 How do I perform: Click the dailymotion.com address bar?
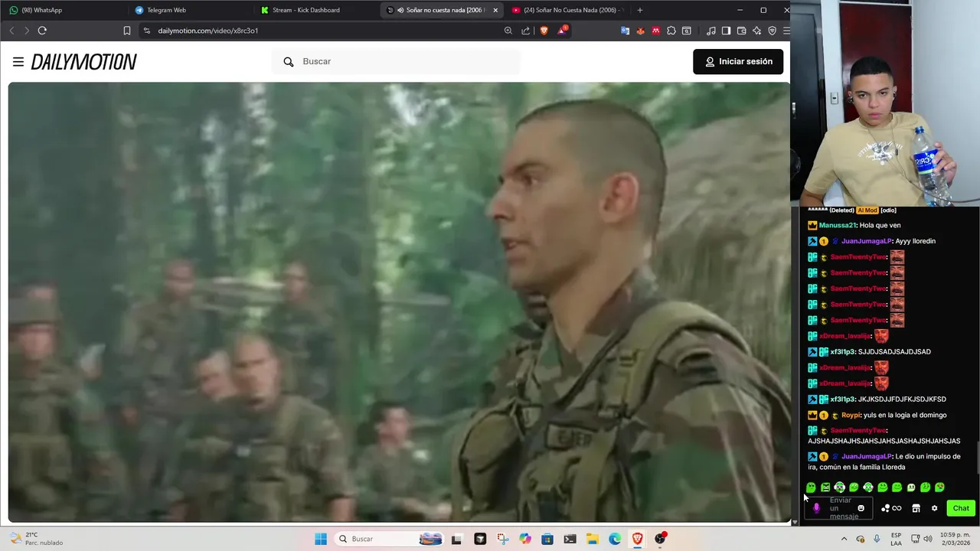(322, 31)
